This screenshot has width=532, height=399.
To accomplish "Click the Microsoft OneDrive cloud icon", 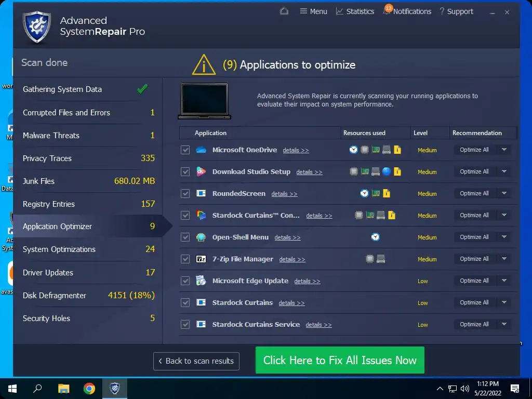I will coord(201,150).
